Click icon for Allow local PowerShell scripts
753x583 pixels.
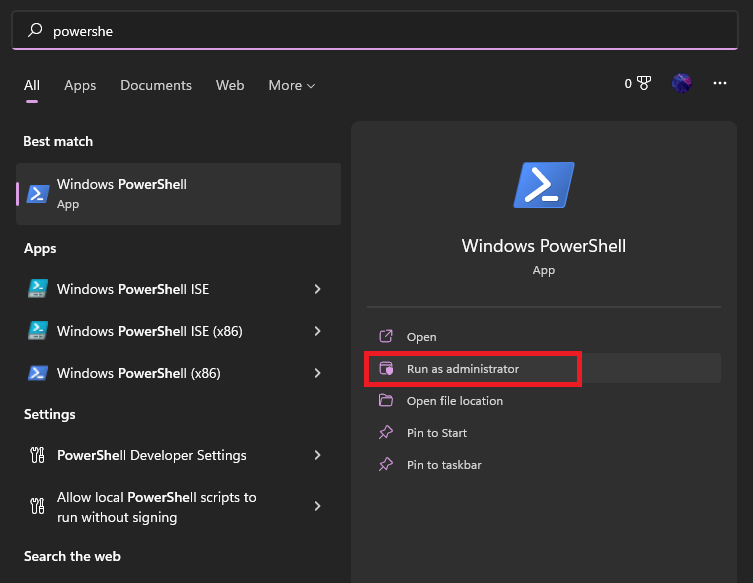click(x=37, y=506)
